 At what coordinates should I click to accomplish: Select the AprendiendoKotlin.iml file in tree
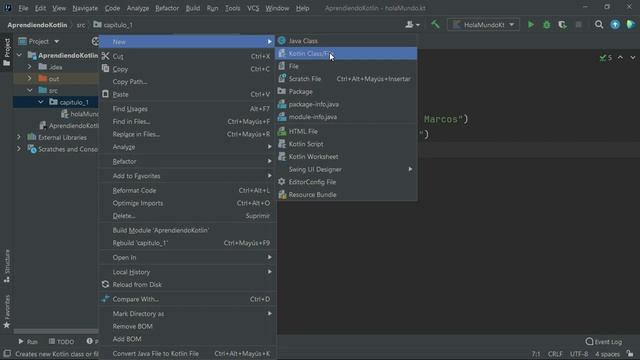click(x=69, y=126)
